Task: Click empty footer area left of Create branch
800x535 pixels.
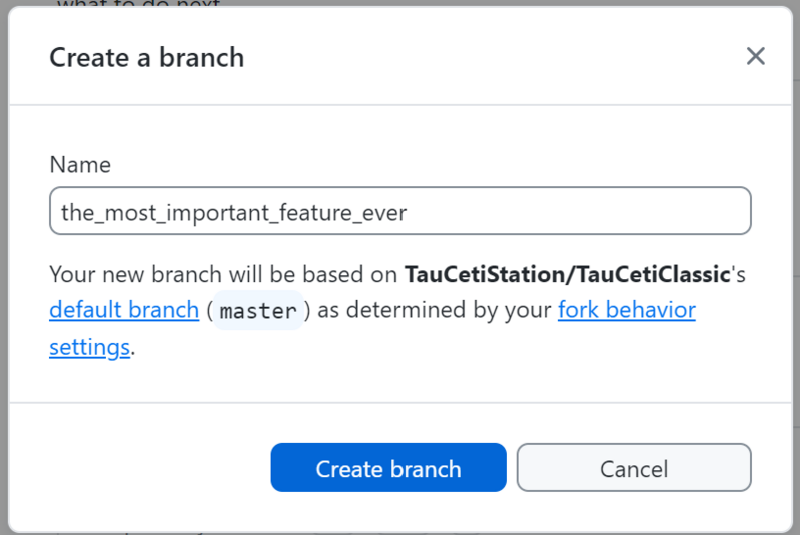Action: (140, 468)
